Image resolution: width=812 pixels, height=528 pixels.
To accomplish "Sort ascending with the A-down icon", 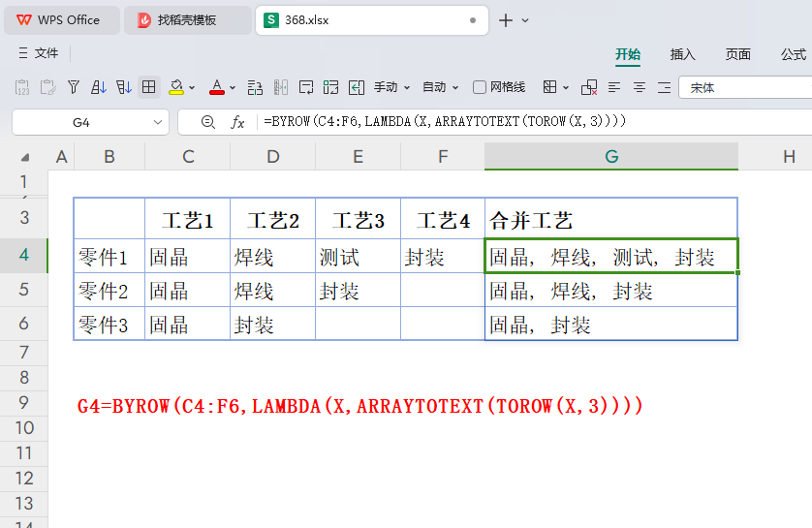I will [x=99, y=87].
